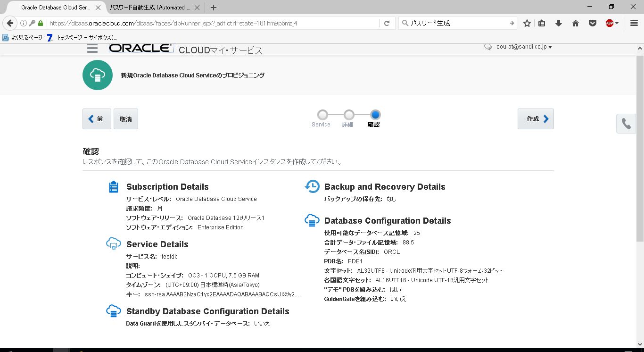Click the 'Oracle Database 12cリリース1' value

tap(226, 218)
